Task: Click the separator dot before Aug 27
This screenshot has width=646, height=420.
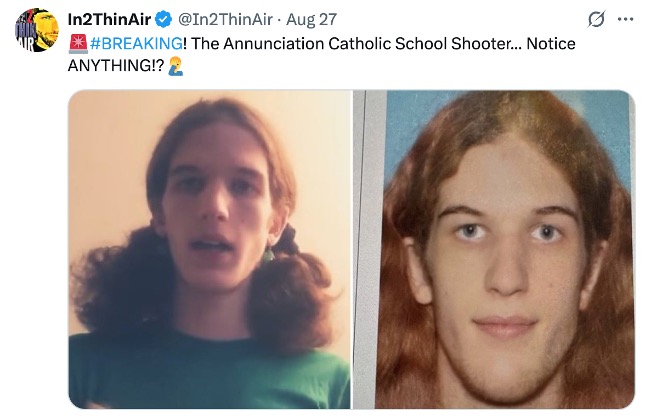Action: [279, 20]
